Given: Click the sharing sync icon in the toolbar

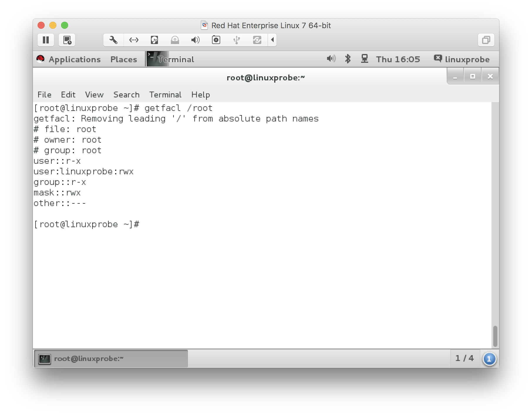Looking at the screenshot, I should [257, 40].
